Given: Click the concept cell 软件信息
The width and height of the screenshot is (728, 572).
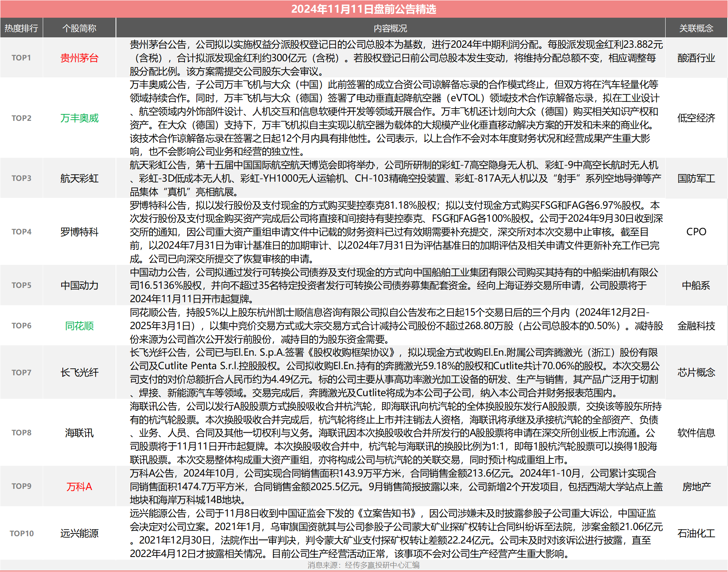Looking at the screenshot, I should coord(696,433).
